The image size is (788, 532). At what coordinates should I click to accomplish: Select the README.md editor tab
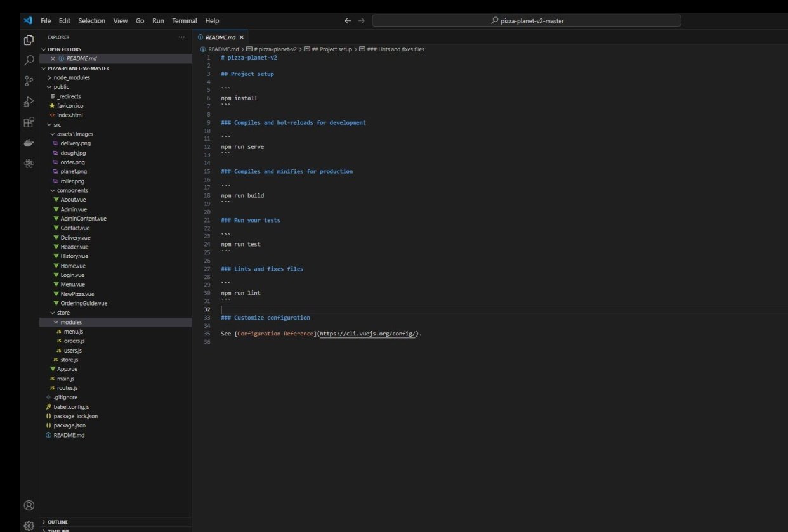coord(220,37)
